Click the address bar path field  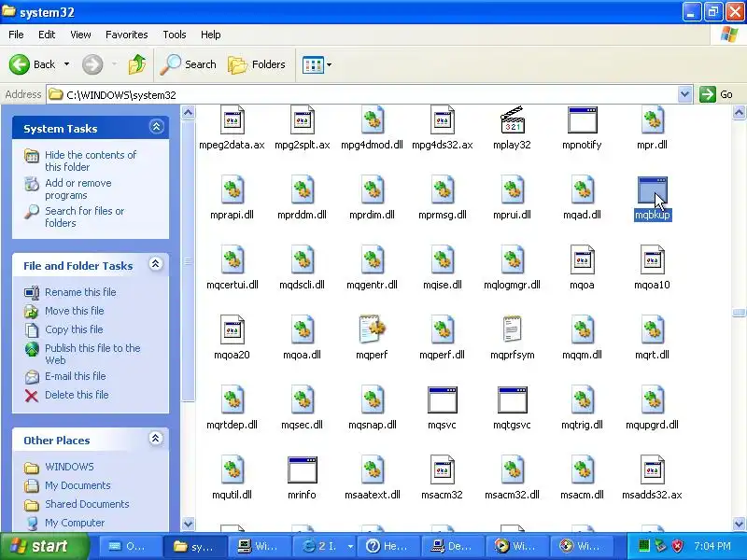363,94
